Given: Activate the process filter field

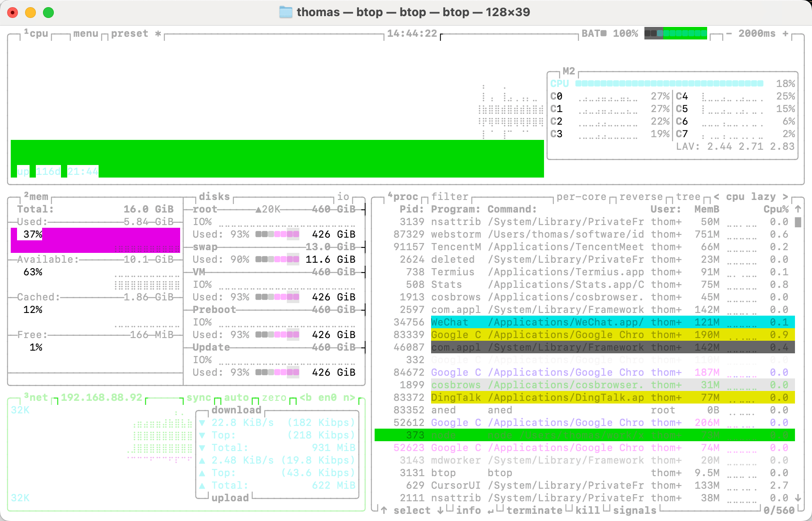Looking at the screenshot, I should [449, 197].
